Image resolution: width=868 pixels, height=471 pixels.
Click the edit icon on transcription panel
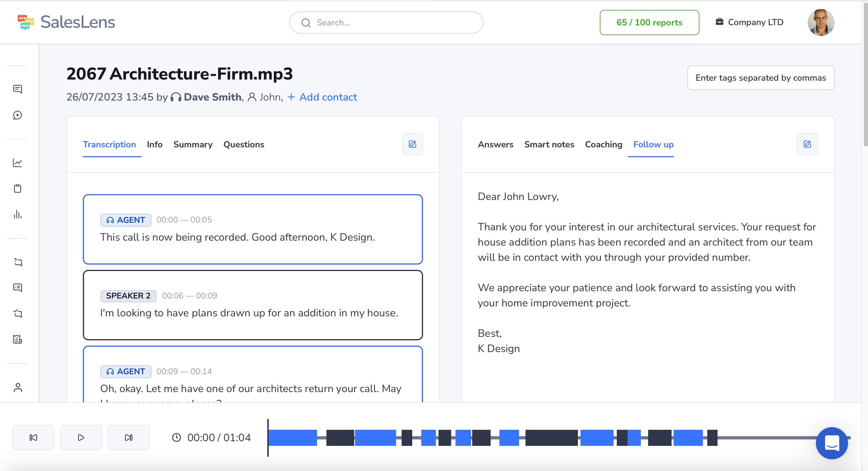(x=413, y=144)
